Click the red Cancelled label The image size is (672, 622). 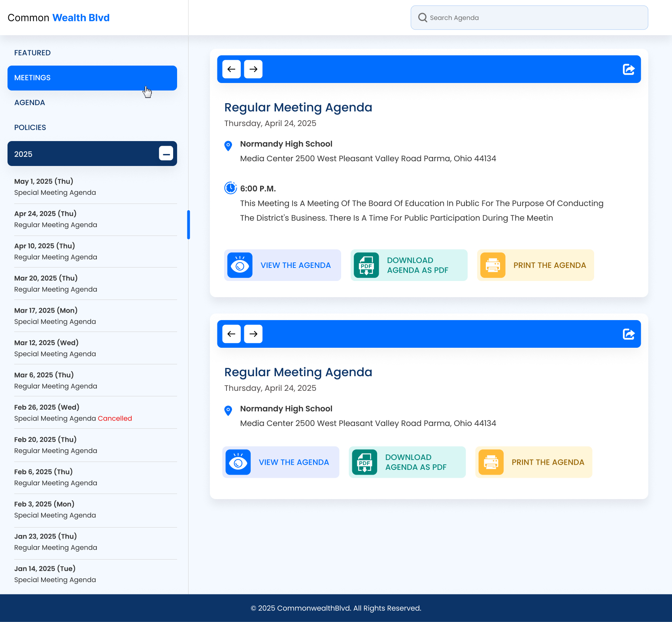115,418
